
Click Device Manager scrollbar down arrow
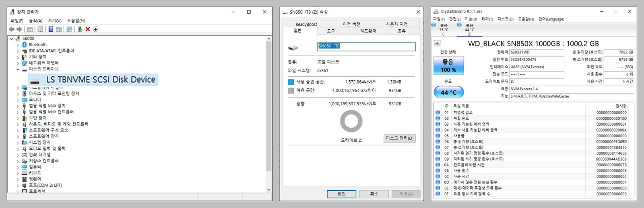pyautogui.click(x=269, y=190)
